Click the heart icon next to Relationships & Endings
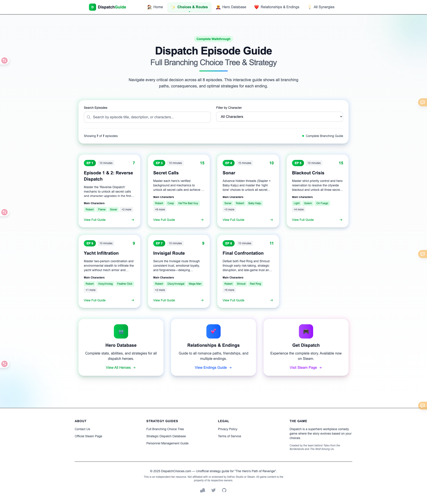Screen dimensions: 427x504 257,7
